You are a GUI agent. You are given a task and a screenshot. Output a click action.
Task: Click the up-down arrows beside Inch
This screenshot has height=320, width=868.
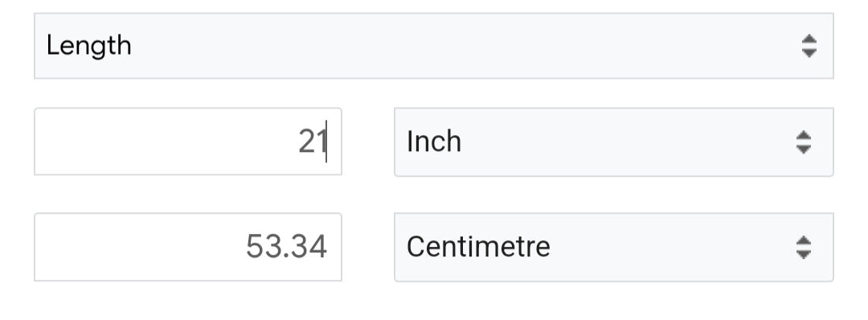click(803, 142)
